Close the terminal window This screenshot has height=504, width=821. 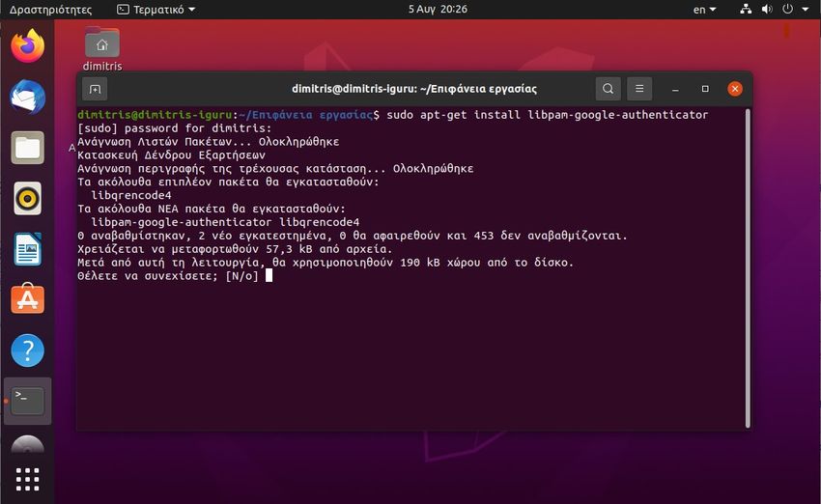point(735,89)
